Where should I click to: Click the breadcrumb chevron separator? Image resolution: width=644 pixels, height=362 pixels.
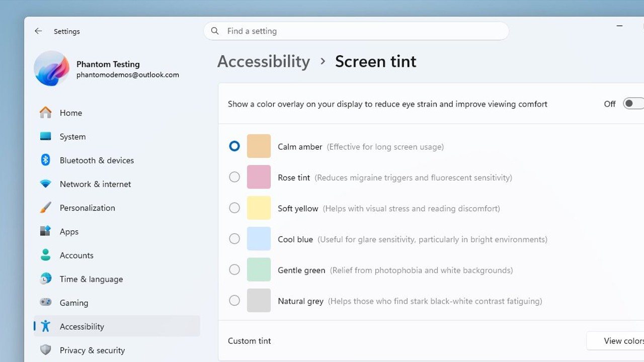point(323,61)
